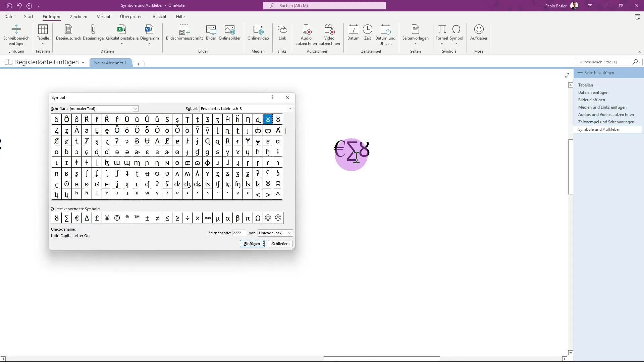Expand the Schriftart dropdown in Symbol dialog
Screen dimensions: 644x362
(x=135, y=108)
